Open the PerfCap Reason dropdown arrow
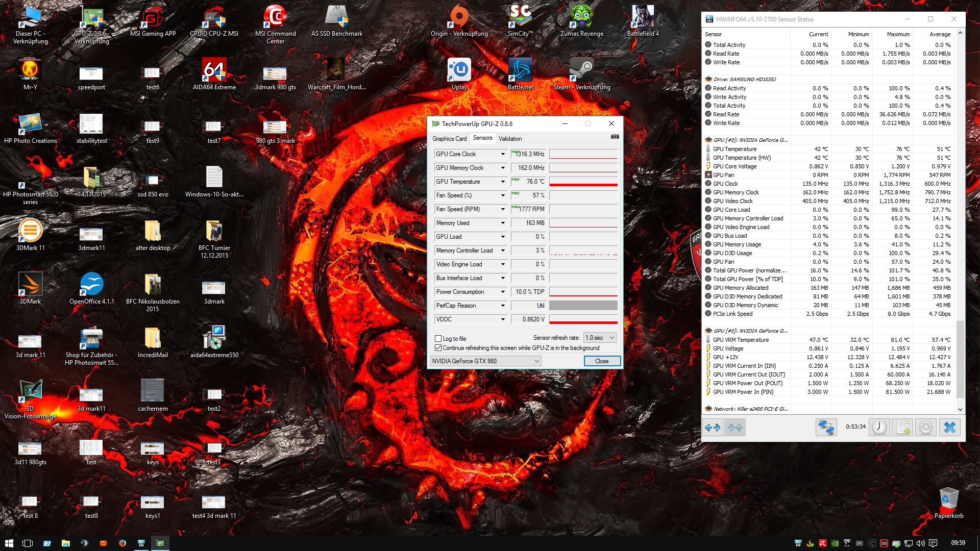The image size is (980, 551). [x=502, y=306]
